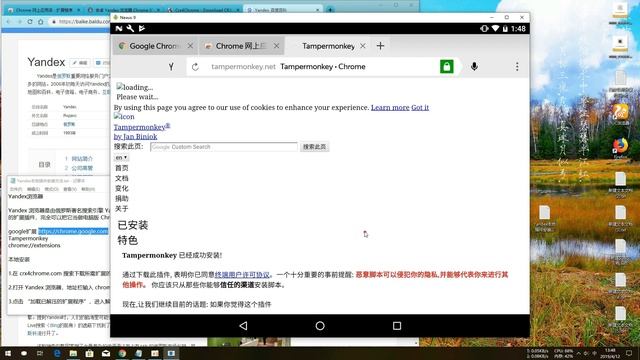This screenshot has height=360, width=640.
Task: Dismiss cookie notice with Got it
Action: point(420,107)
